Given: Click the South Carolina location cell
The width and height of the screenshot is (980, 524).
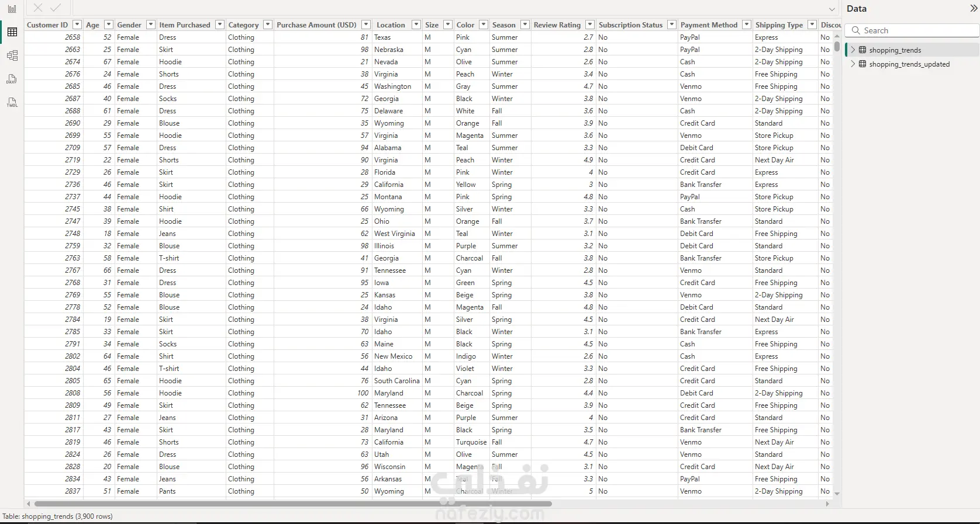Looking at the screenshot, I should (x=396, y=380).
